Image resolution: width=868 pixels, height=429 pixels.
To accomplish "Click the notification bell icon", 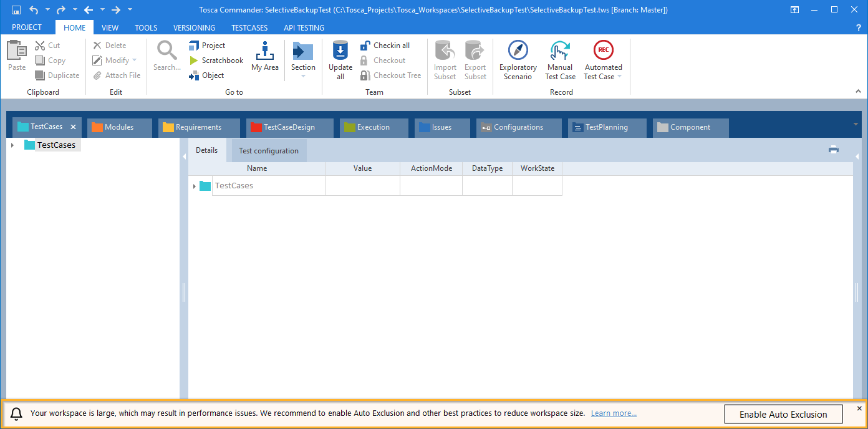I will (x=17, y=414).
